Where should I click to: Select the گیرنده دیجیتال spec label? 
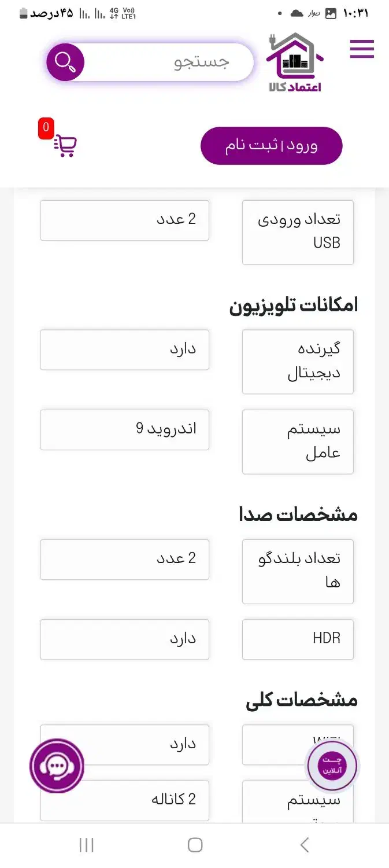tap(298, 361)
